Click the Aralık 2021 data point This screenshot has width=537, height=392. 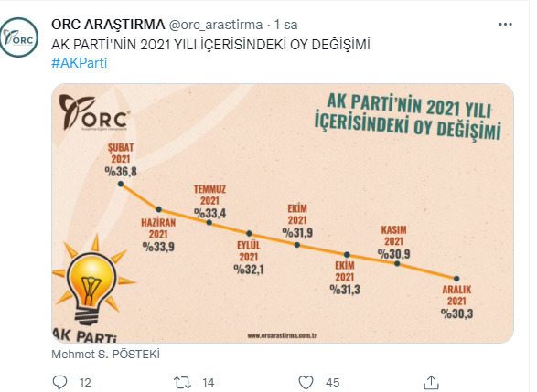coord(456,279)
